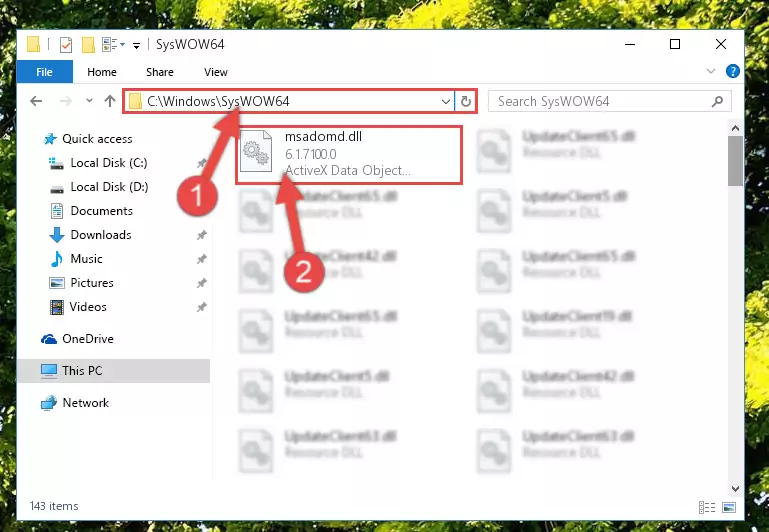Expand the ribbon with the chevron

click(x=711, y=71)
